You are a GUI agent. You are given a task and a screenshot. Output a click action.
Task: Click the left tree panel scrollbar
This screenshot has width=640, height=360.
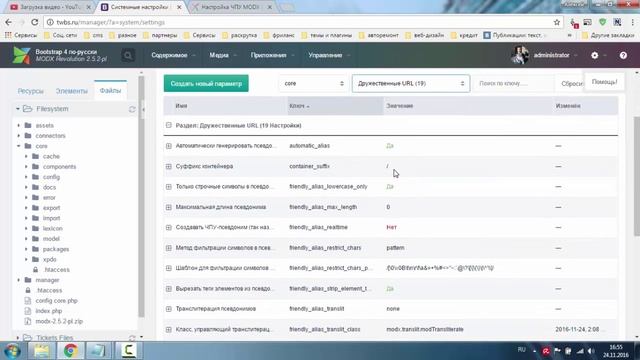point(141,196)
